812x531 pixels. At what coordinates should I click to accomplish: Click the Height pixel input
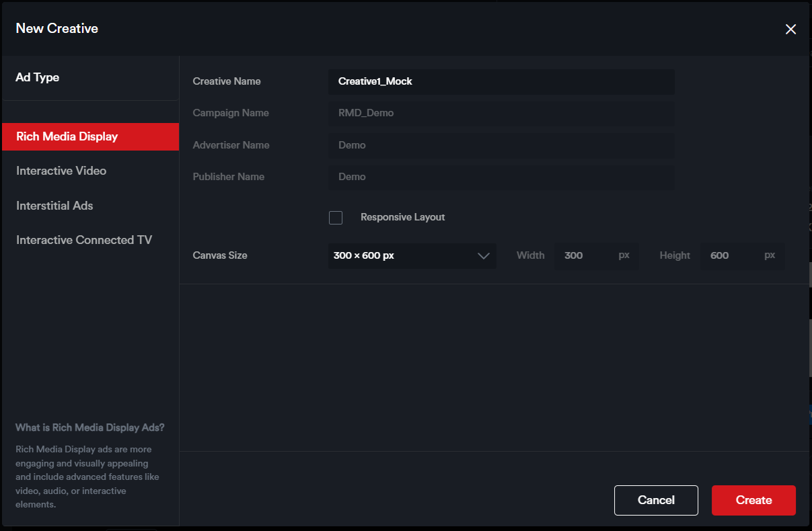point(732,255)
